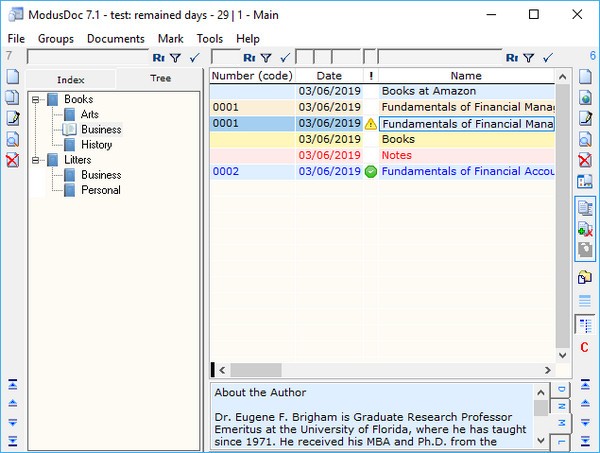Toggle the checkmark button above the tree panel
The height and width of the screenshot is (453, 600).
194,58
